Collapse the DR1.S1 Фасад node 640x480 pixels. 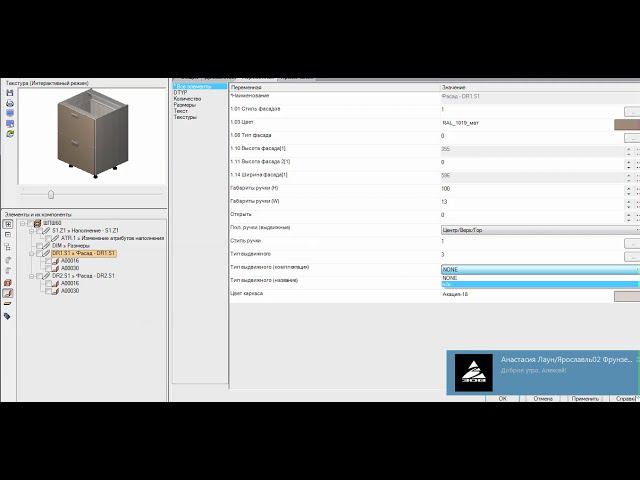pos(31,253)
